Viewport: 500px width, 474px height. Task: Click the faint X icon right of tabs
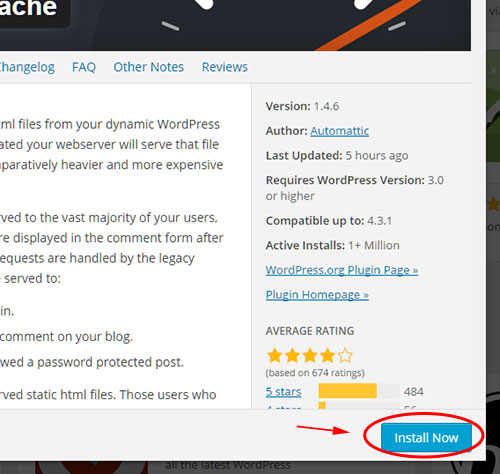494,70
